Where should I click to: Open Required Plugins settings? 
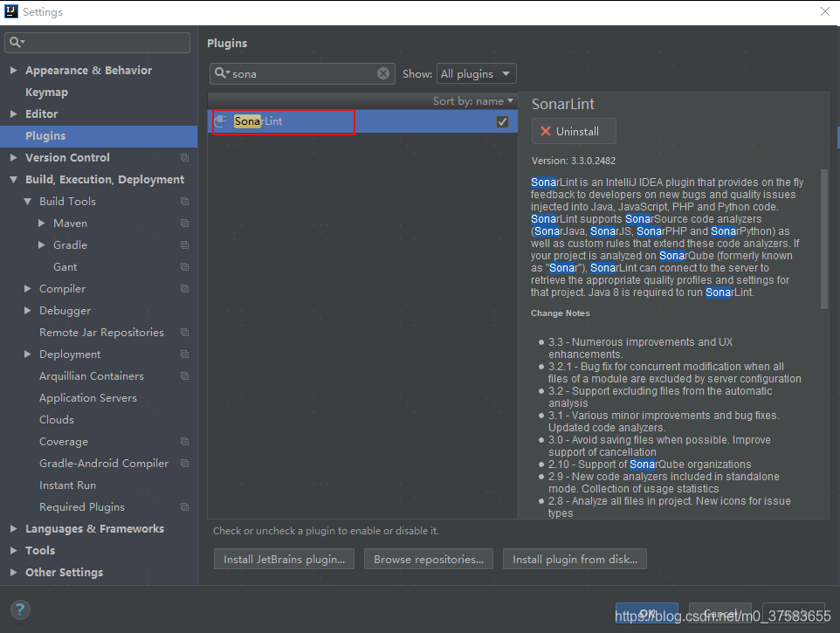[x=82, y=506]
